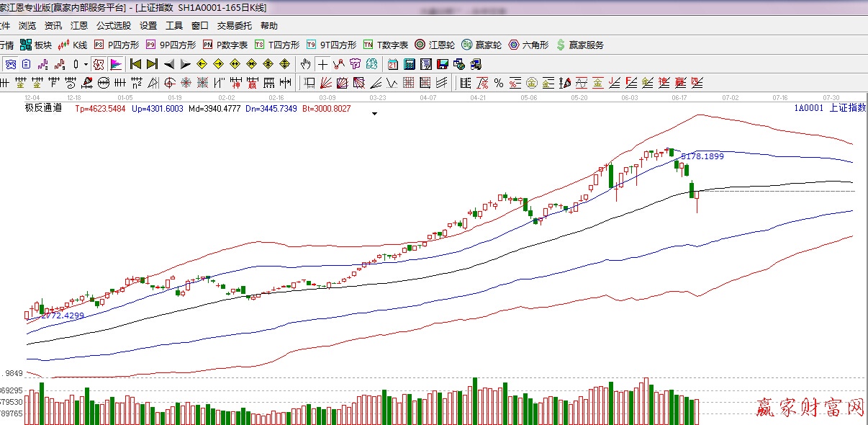Expand the indicator dropdown triangle beside Bt value

pyautogui.click(x=374, y=113)
